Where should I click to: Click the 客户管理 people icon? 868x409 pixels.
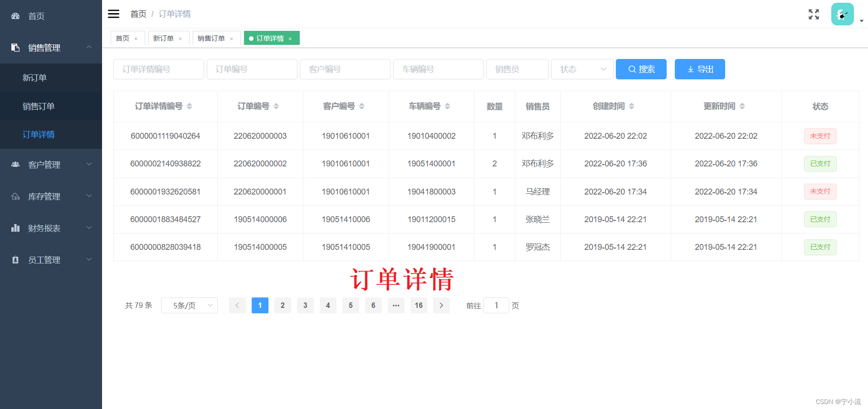point(15,165)
